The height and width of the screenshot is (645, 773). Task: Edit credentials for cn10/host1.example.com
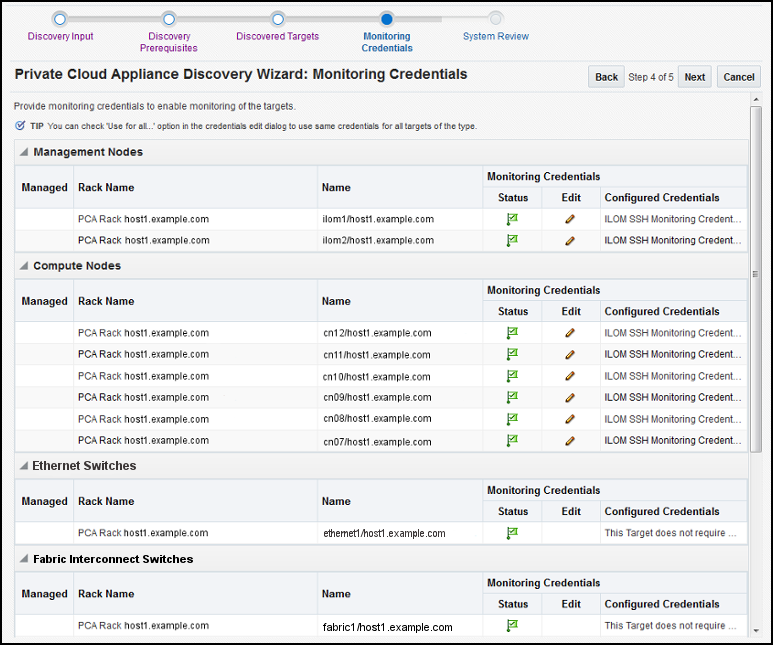570,376
